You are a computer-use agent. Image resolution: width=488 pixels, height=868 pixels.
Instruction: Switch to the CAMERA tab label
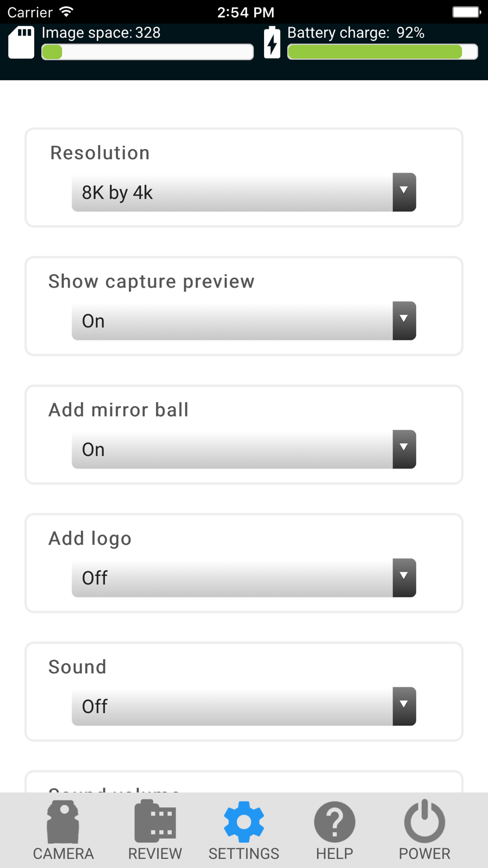coord(63,854)
